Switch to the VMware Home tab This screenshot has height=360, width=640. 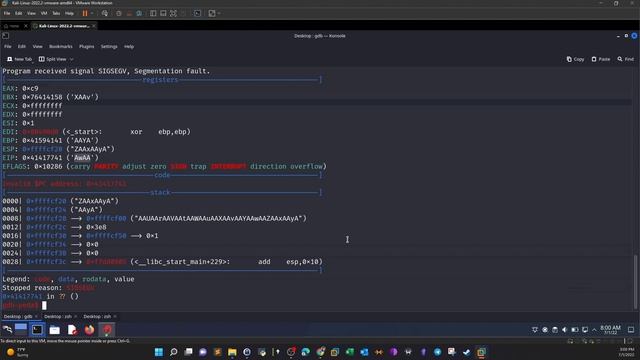pyautogui.click(x=14, y=26)
